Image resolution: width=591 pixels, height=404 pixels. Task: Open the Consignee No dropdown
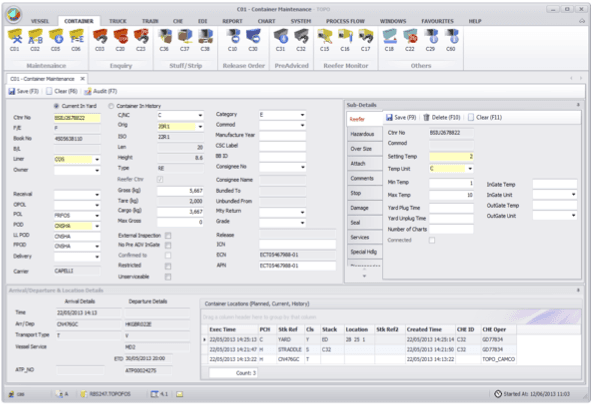[302, 167]
